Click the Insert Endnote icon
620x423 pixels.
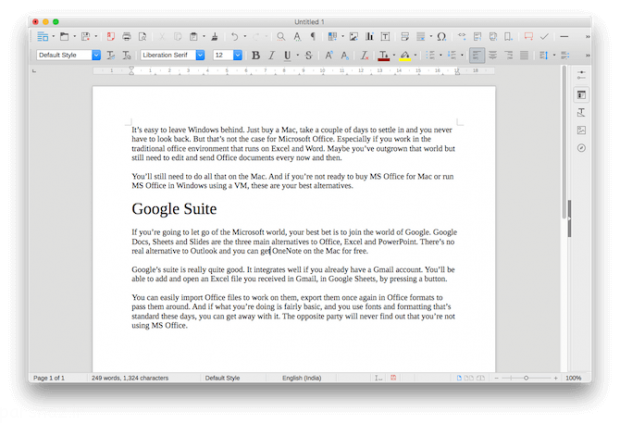(x=493, y=37)
